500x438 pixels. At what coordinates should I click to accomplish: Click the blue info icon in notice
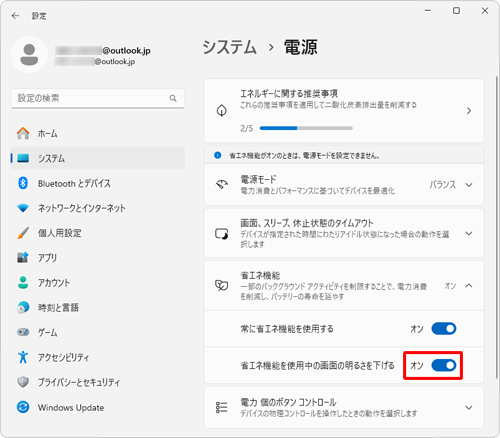[x=218, y=155]
